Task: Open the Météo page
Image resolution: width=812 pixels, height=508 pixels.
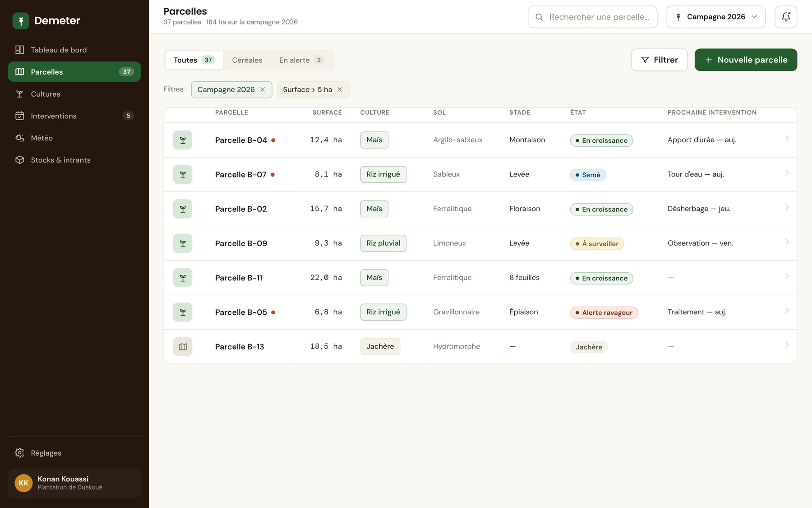Action: coord(74,138)
